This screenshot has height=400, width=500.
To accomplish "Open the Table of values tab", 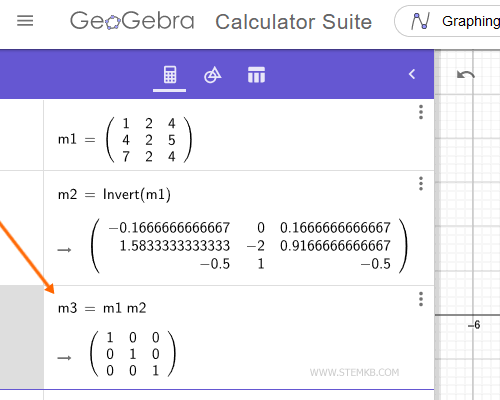I will tap(256, 75).
